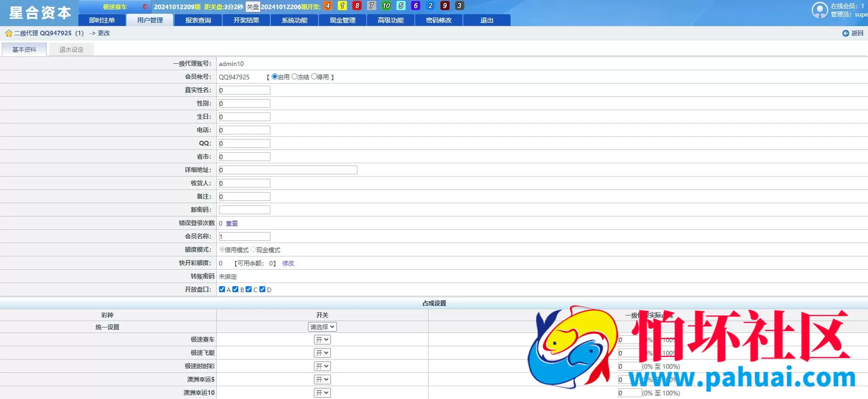The height and width of the screenshot is (399, 868).
Task: Open the 极速赛车 switch dropdown
Action: click(322, 340)
